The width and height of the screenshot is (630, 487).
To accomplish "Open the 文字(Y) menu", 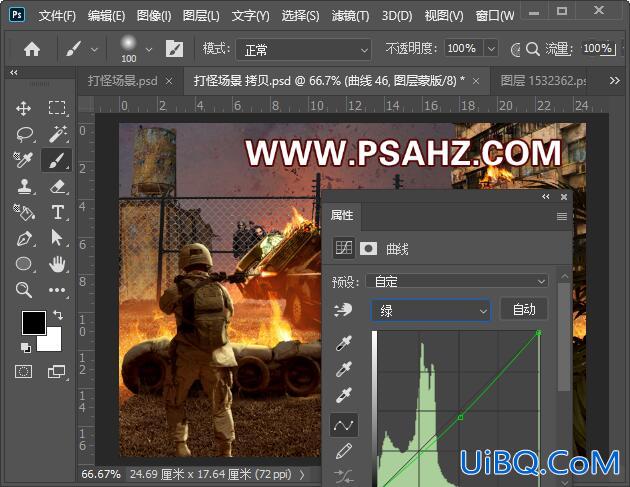I will coord(250,16).
